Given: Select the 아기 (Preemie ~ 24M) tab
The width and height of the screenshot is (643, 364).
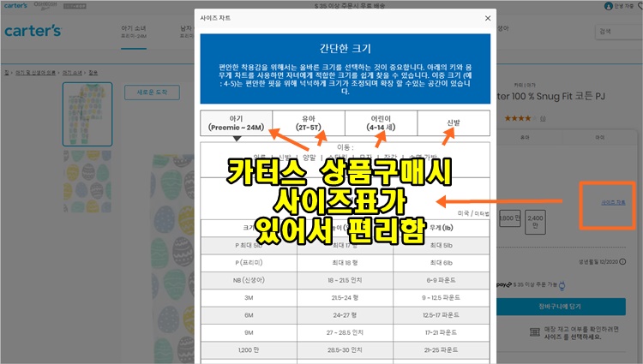Looking at the screenshot, I should click(237, 122).
